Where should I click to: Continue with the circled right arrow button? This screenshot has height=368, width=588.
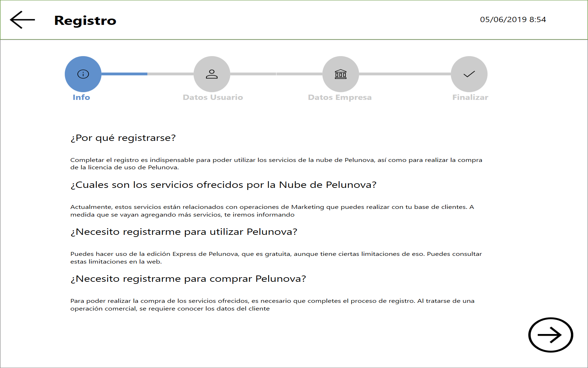[551, 335]
